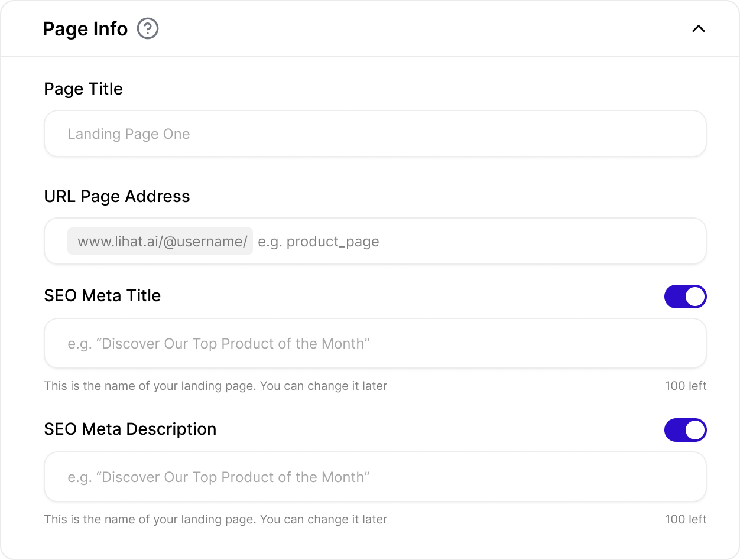Image resolution: width=740 pixels, height=560 pixels.
Task: Click helper text below SEO Meta Title field
Action: point(215,386)
